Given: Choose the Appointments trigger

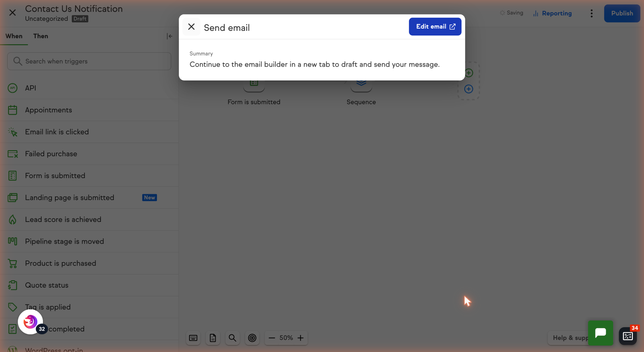Looking at the screenshot, I should (89, 110).
